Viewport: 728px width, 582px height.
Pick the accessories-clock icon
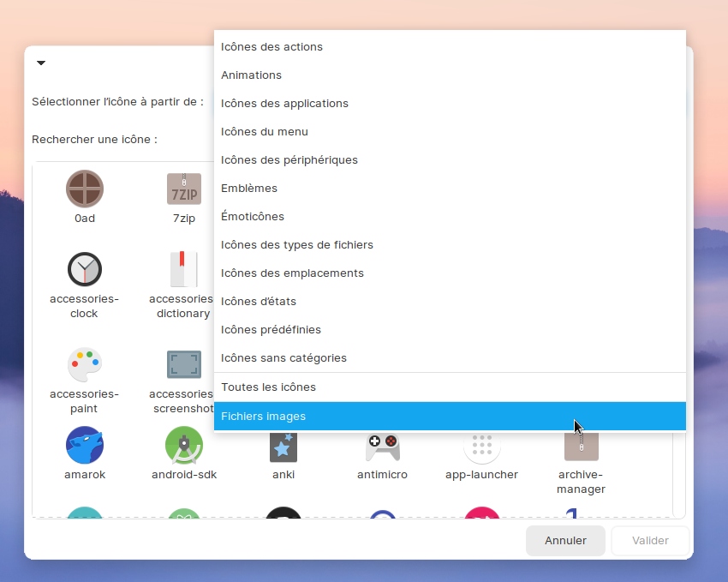pyautogui.click(x=85, y=270)
